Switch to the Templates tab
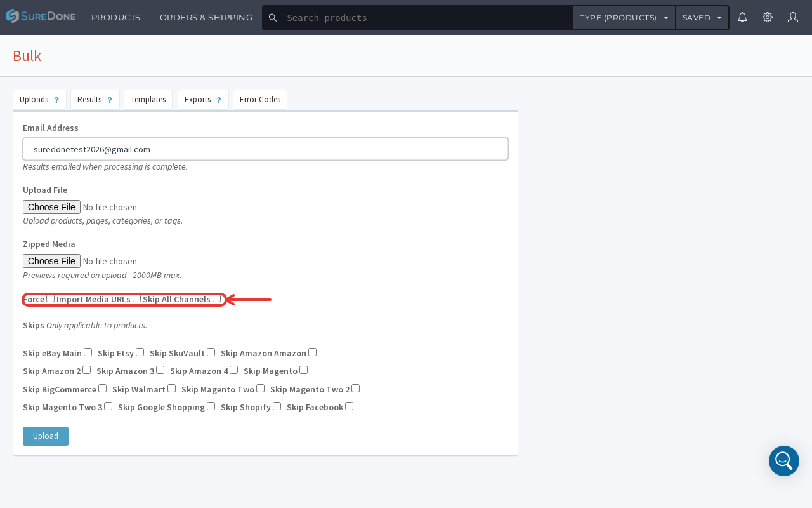The width and height of the screenshot is (812, 508). point(148,100)
